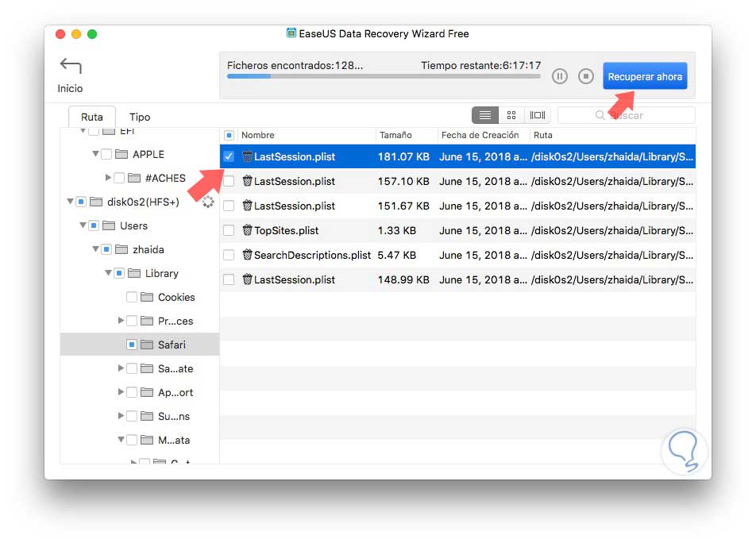
Task: Sort by the Ruta column header
Action: point(612,136)
